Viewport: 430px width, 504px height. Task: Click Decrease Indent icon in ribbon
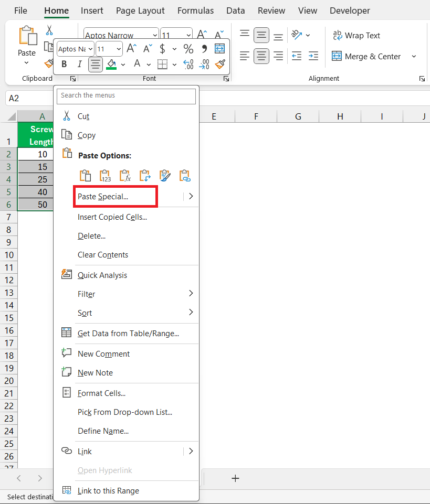[x=297, y=56]
